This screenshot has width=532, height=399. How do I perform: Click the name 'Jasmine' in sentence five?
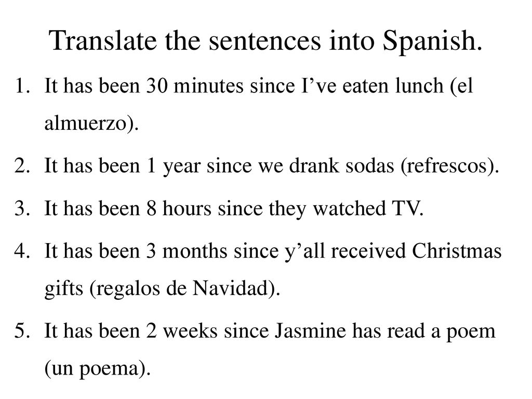coord(310,331)
